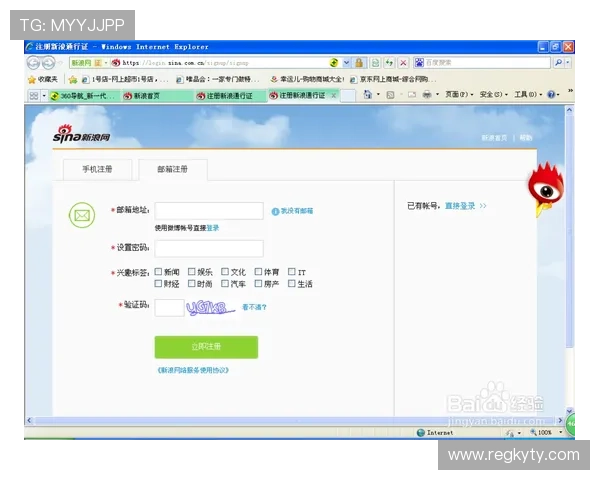Image resolution: width=600 pixels, height=480 pixels.
Task: Click the browser Forward arrow button
Action: (x=49, y=62)
